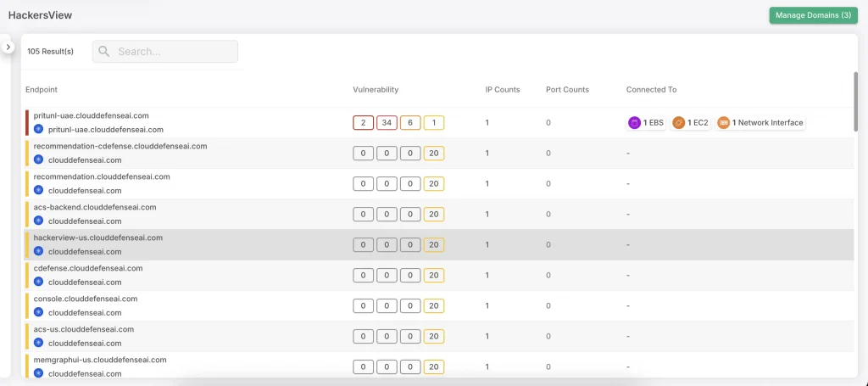Open the pritunl-uae.clouddefenseai.com endpoint link

(91, 115)
